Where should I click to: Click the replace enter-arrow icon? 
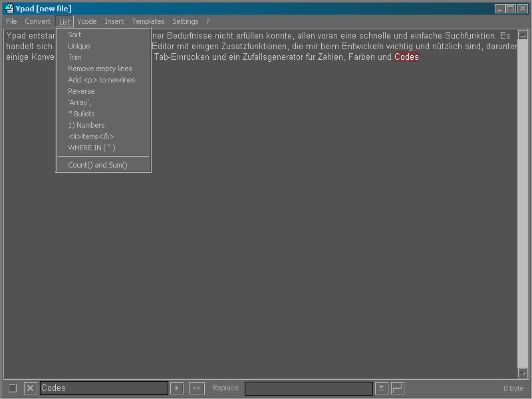[x=397, y=388]
